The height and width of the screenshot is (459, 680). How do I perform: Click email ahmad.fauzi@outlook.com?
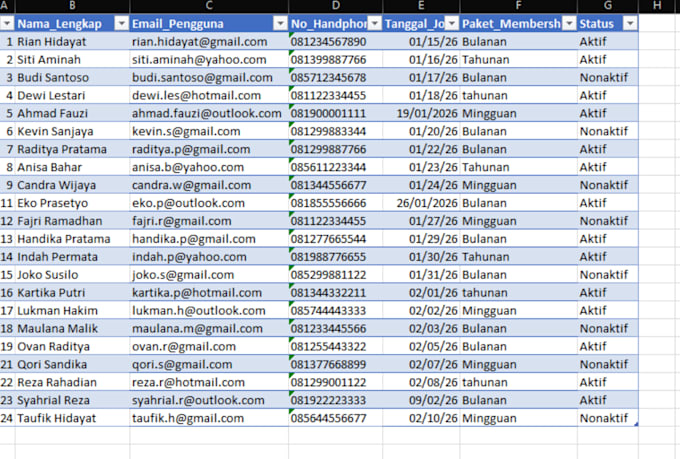pyautogui.click(x=209, y=113)
